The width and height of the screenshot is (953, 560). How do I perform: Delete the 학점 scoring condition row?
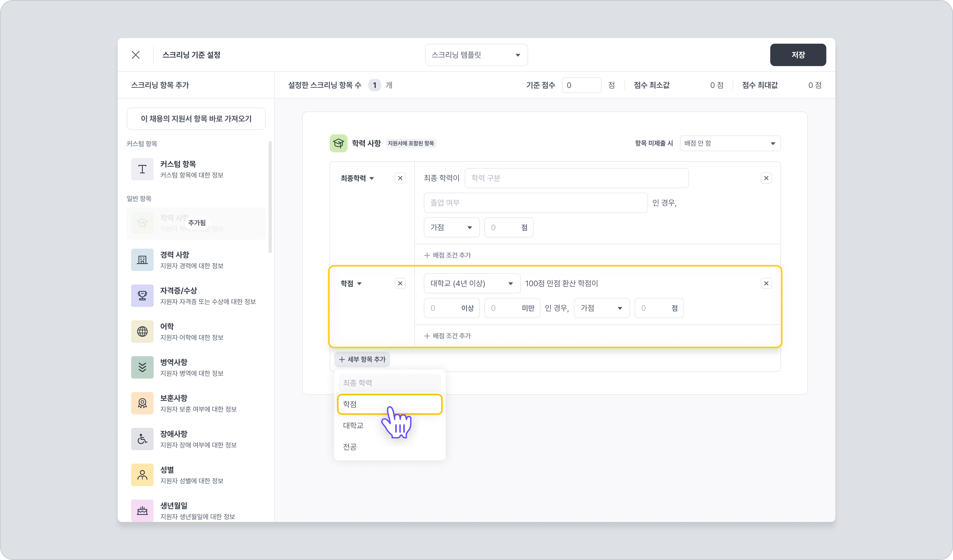(x=766, y=283)
